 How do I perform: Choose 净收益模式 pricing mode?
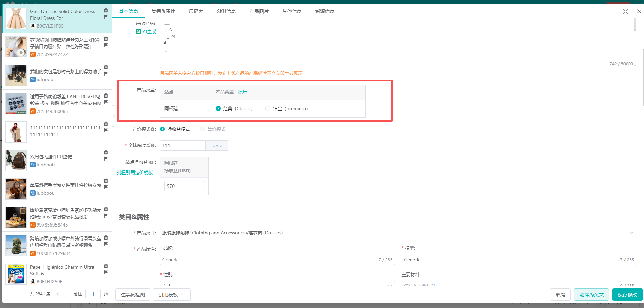coord(162,129)
